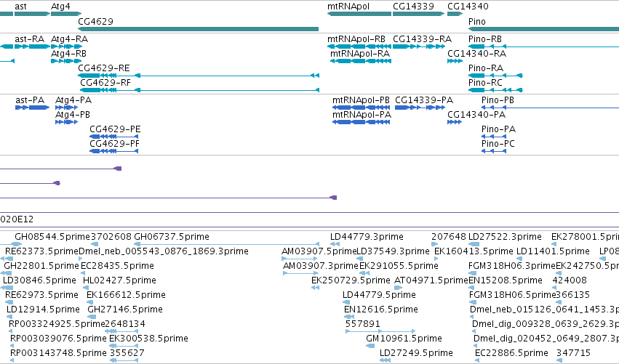
Task: Click the AT04971.5prime EST
Action: pos(431,280)
